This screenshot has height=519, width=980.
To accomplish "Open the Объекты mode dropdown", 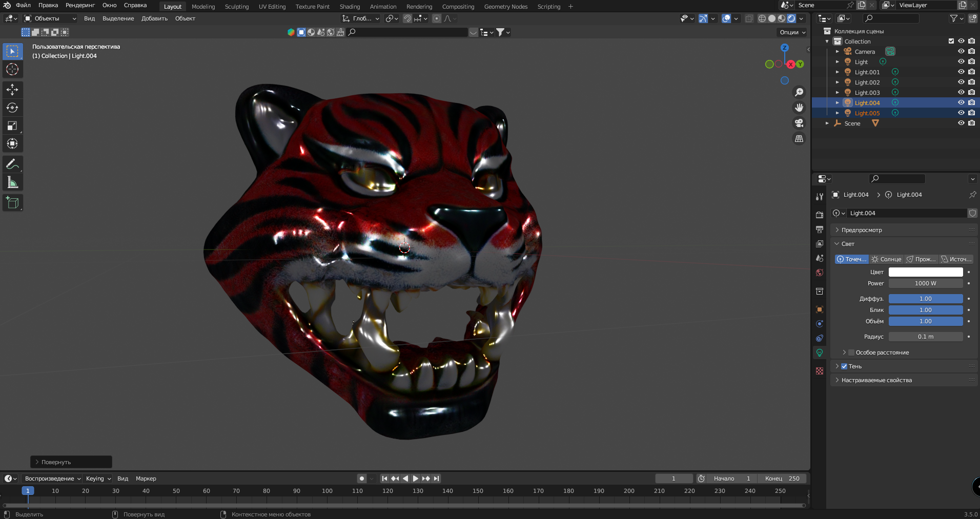I will [x=50, y=18].
